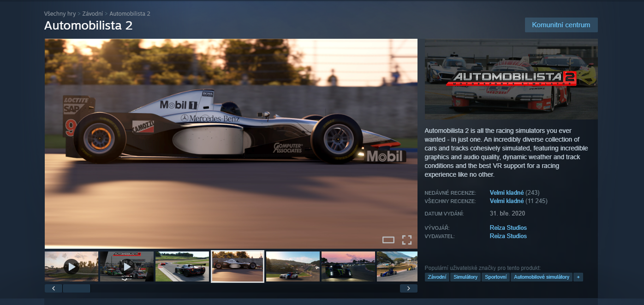This screenshot has width=644, height=305.
Task: Open the Závodní breadcrumb category
Action: click(93, 14)
